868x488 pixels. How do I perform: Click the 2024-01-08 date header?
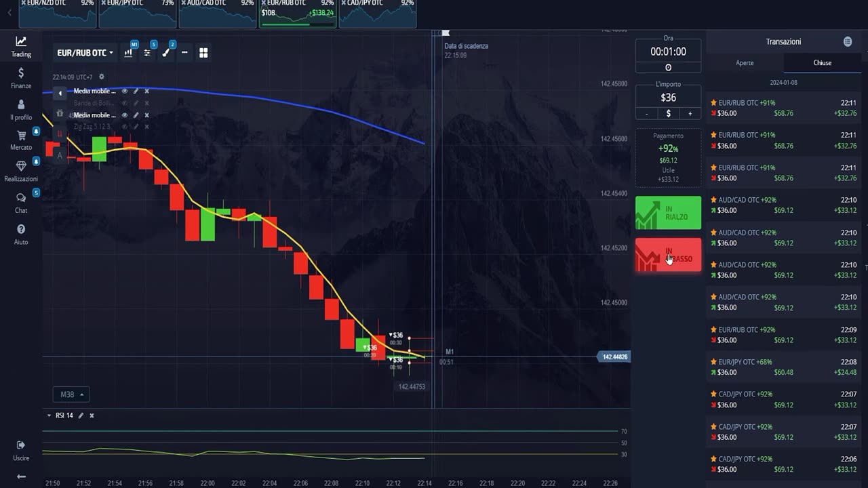click(784, 82)
